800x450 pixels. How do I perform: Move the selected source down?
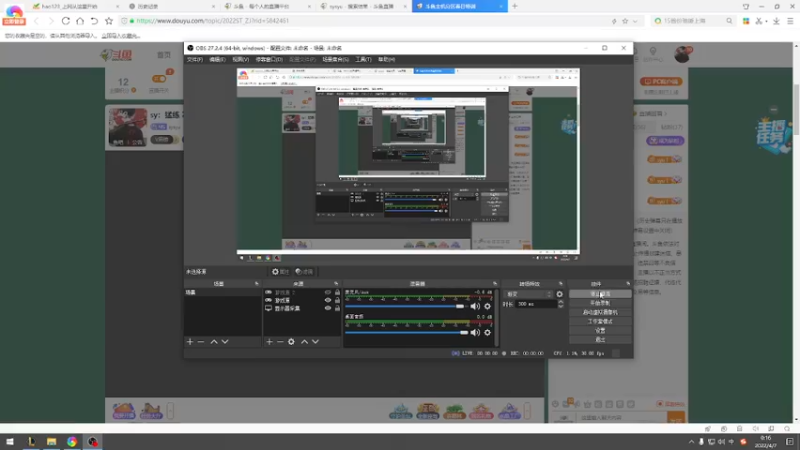tap(315, 342)
